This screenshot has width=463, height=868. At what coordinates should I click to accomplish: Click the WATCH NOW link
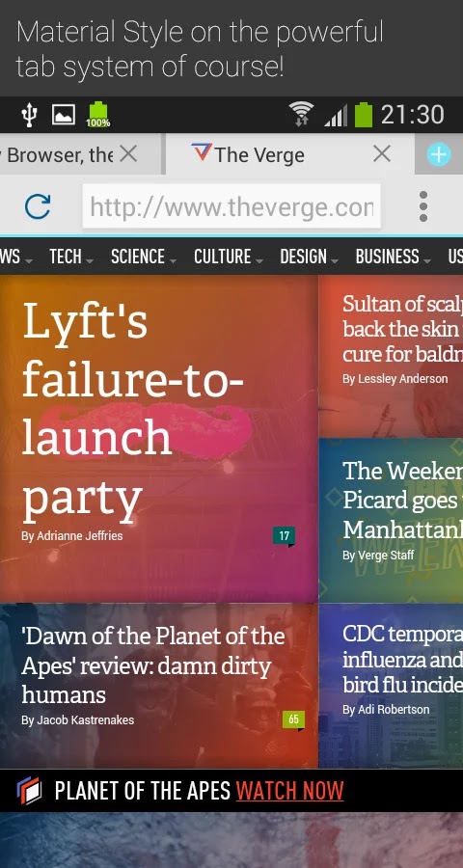click(x=289, y=791)
